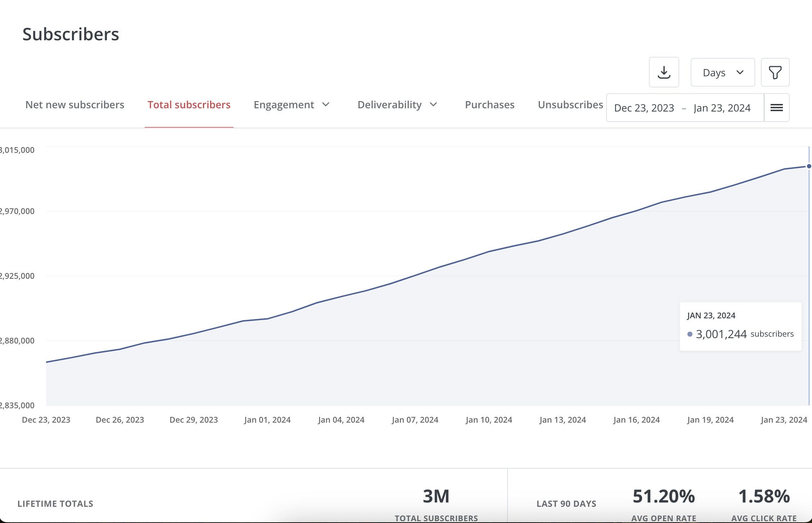Click the download/export icon
812x523 pixels.
pos(663,72)
